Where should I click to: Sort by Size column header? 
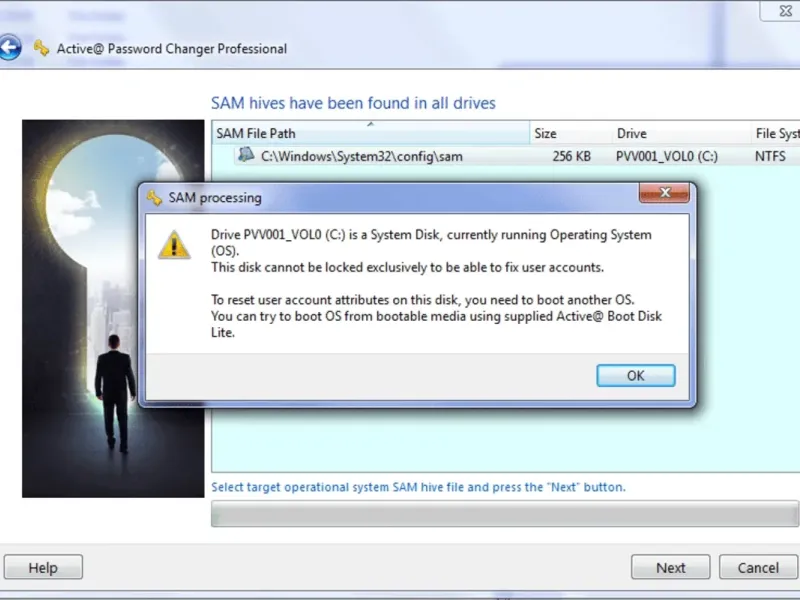point(571,133)
